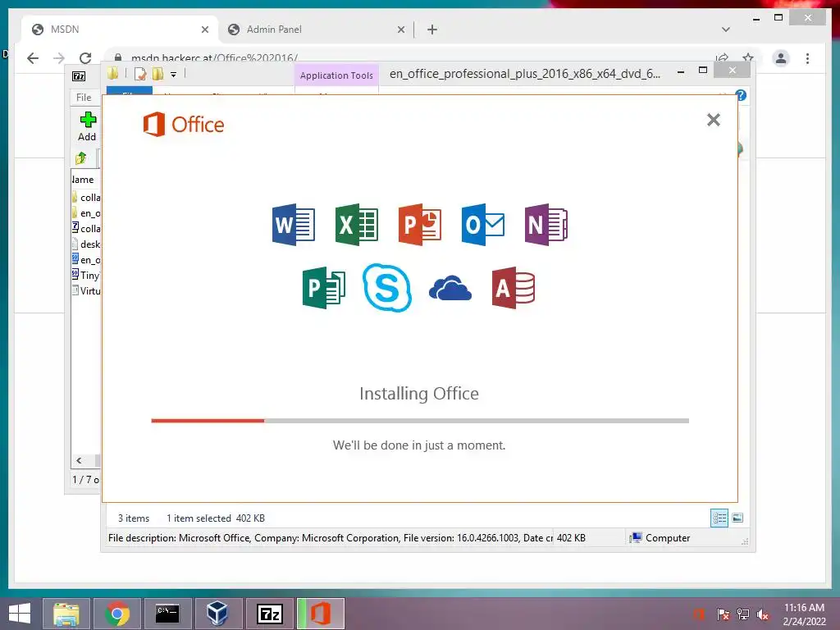Open File Explorer from taskbar
This screenshot has width=840, height=630.
point(66,614)
